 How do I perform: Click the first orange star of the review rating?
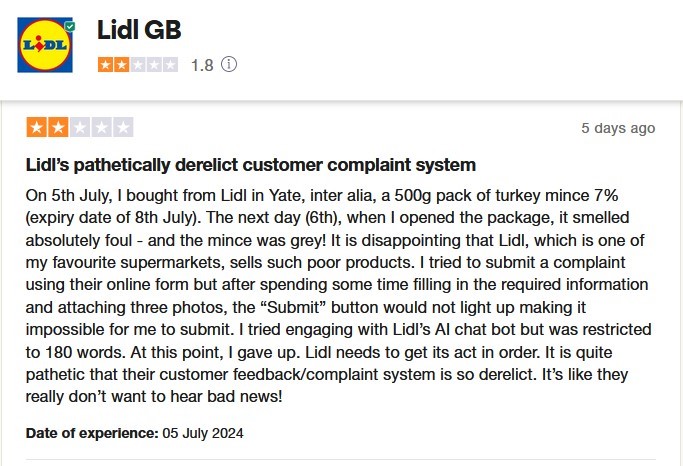pyautogui.click(x=36, y=128)
